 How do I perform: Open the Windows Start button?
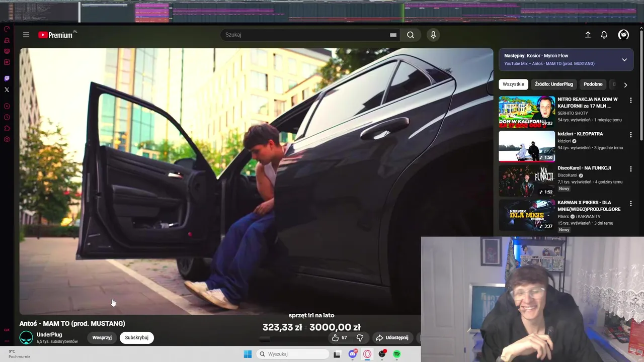(x=248, y=354)
